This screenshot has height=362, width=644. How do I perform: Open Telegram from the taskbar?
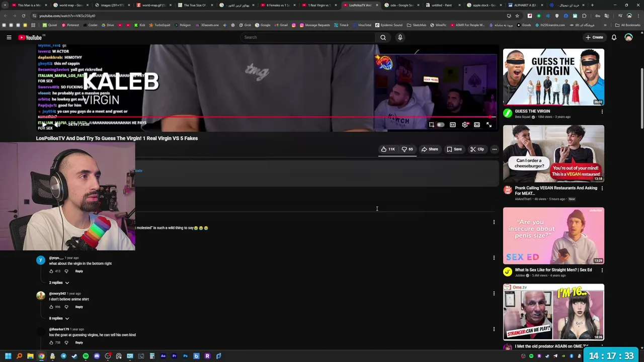coord(63,356)
